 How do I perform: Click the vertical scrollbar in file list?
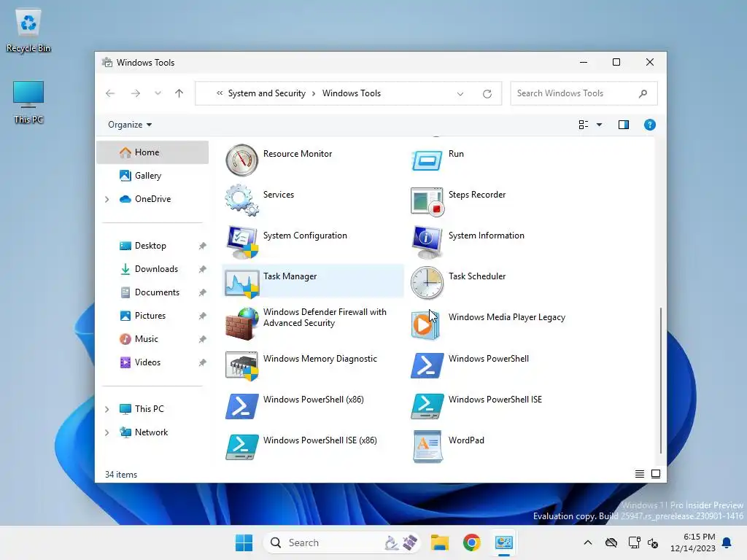pyautogui.click(x=661, y=380)
